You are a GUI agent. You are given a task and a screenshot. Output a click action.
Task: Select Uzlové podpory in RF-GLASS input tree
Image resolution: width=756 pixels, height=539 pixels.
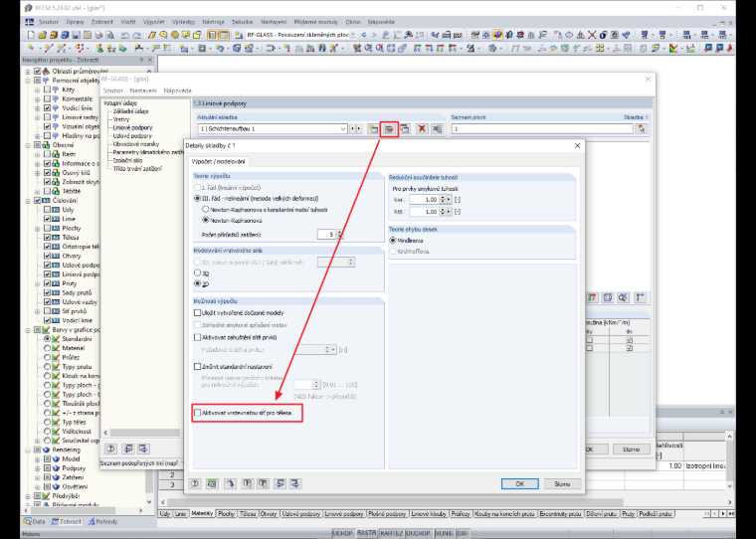pyautogui.click(x=132, y=136)
